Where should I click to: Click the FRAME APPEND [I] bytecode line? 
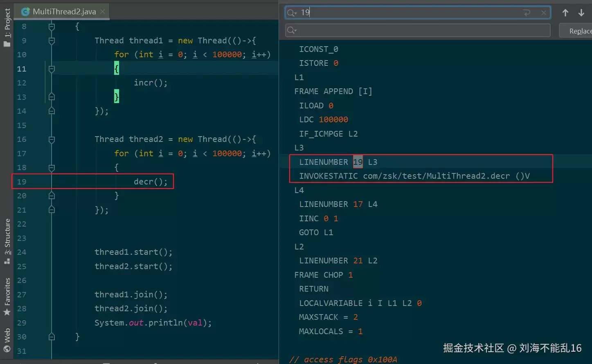click(x=333, y=91)
